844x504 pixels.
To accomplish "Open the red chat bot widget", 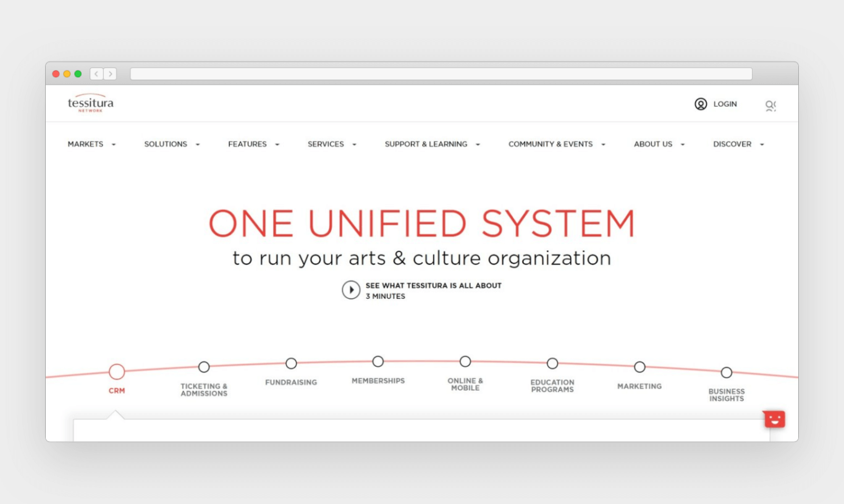I will (x=774, y=419).
